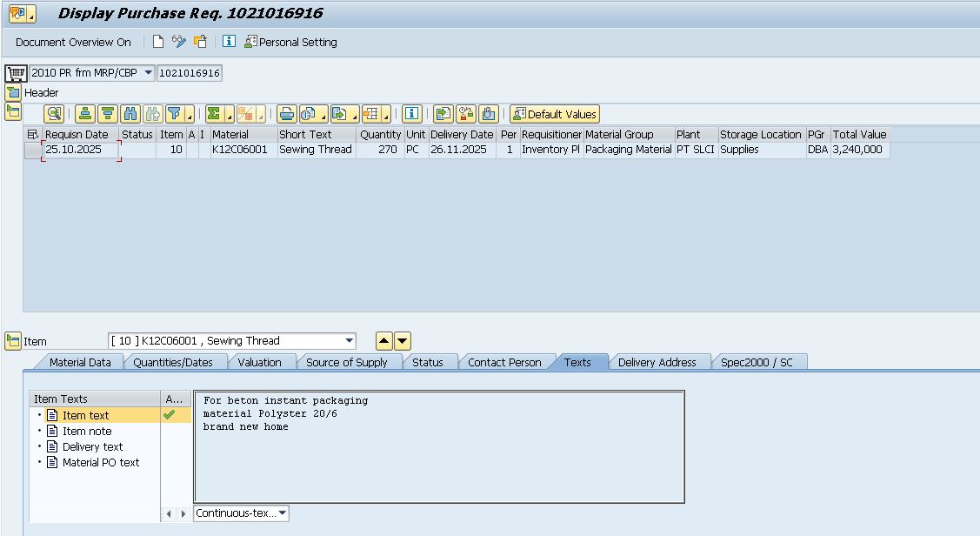The width and height of the screenshot is (980, 536).
Task: Collapse the Item detail section toggle
Action: (12, 341)
